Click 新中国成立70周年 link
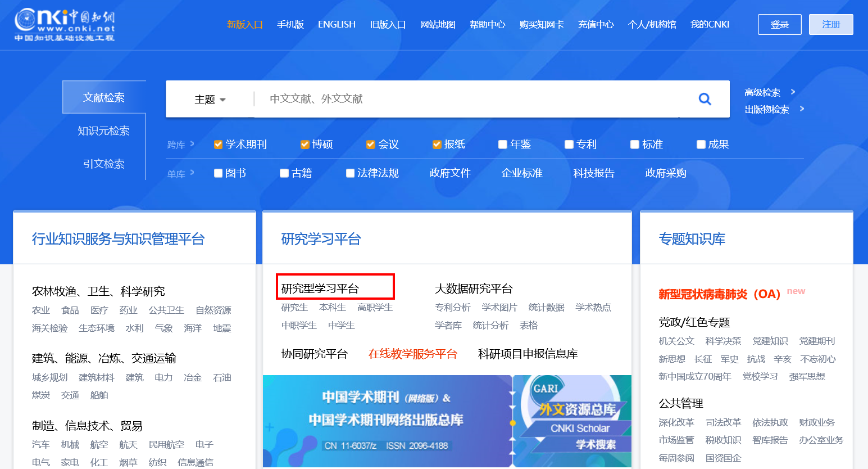Screen dimensions: 868x469 tap(695, 377)
